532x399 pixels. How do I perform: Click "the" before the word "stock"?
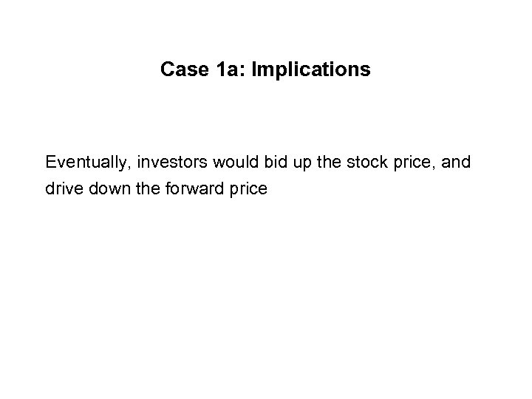[298, 161]
